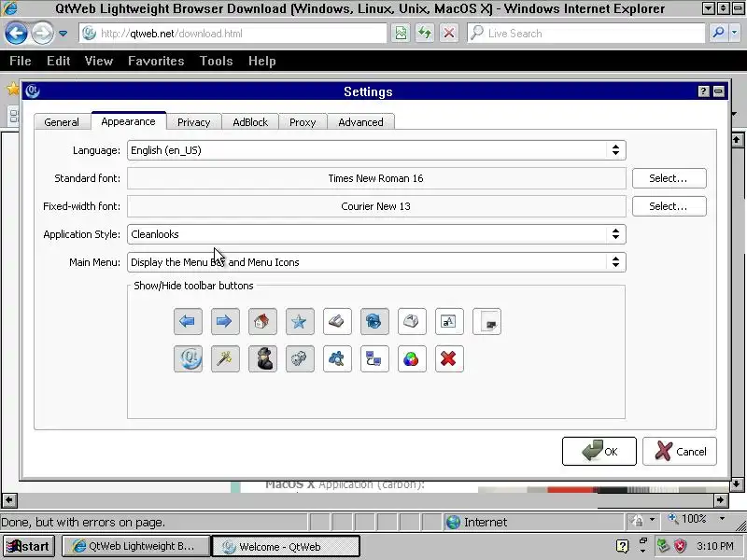Open the Main Menu dropdown
This screenshot has height=560, width=747.
376,262
